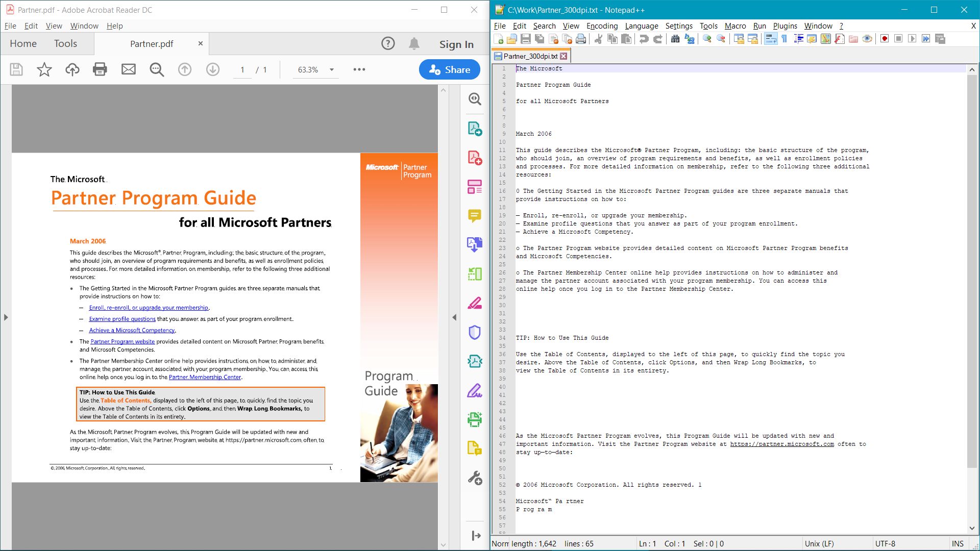Start macro recording with the red record icon
This screenshot has width=980, height=551.
point(885,39)
